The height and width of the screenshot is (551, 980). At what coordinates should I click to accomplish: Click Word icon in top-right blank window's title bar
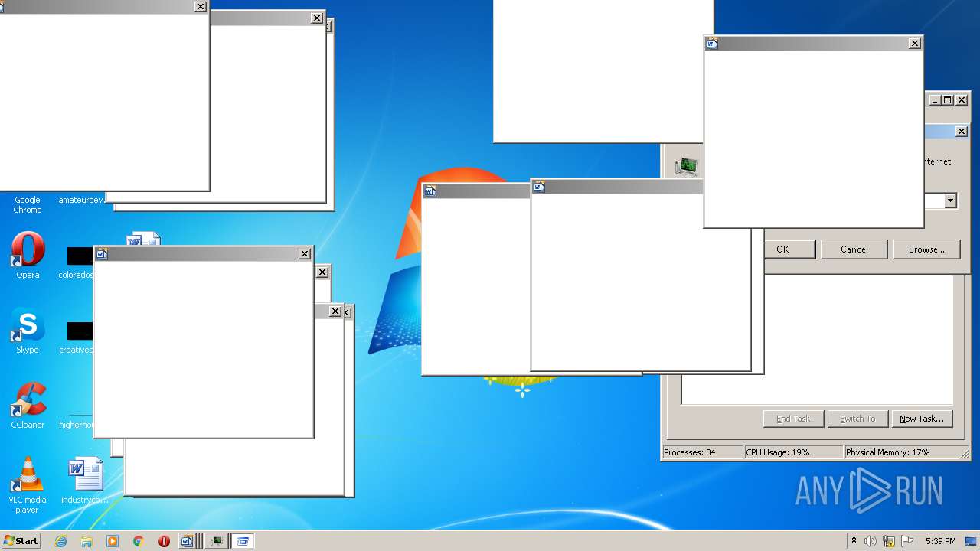pos(712,44)
